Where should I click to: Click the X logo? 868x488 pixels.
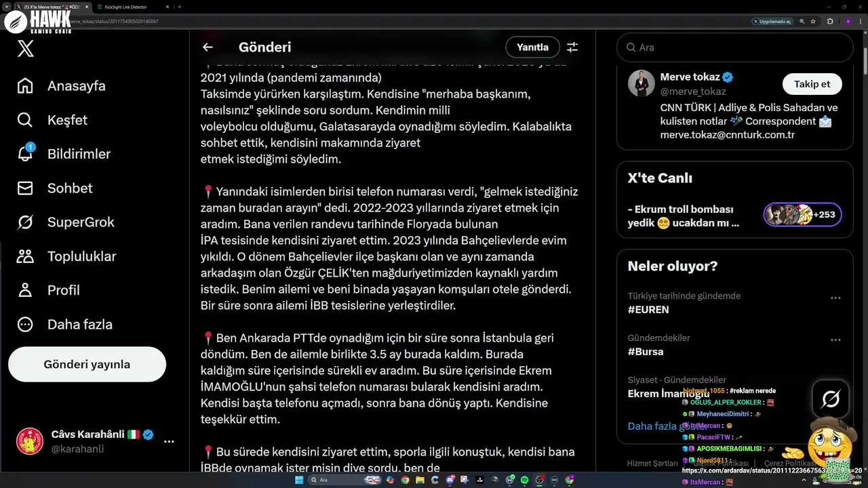point(25,48)
